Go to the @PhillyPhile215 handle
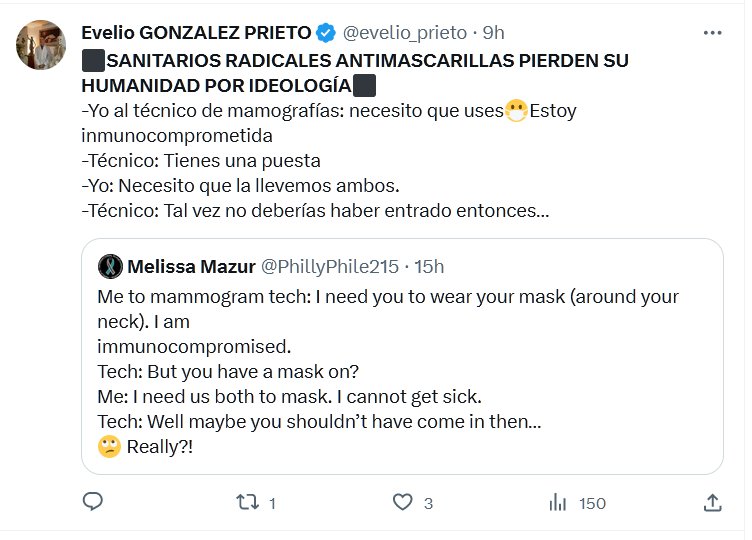 (330, 266)
